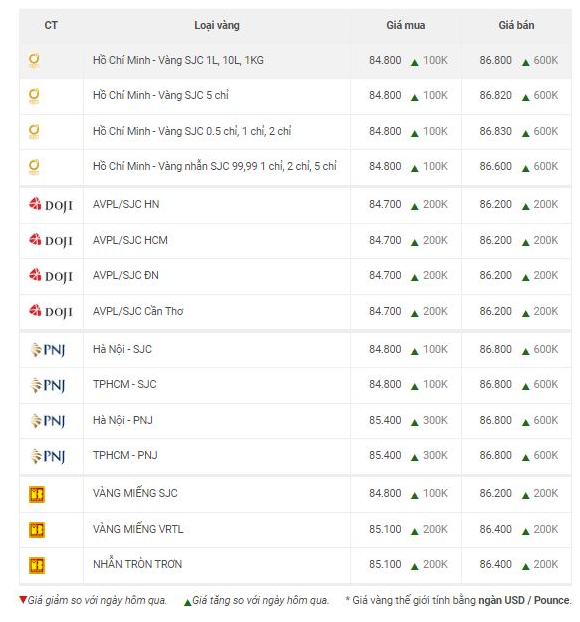Click the PNJ logo beside Hà Nội - SJC
The height and width of the screenshot is (622, 580).
coord(48,350)
